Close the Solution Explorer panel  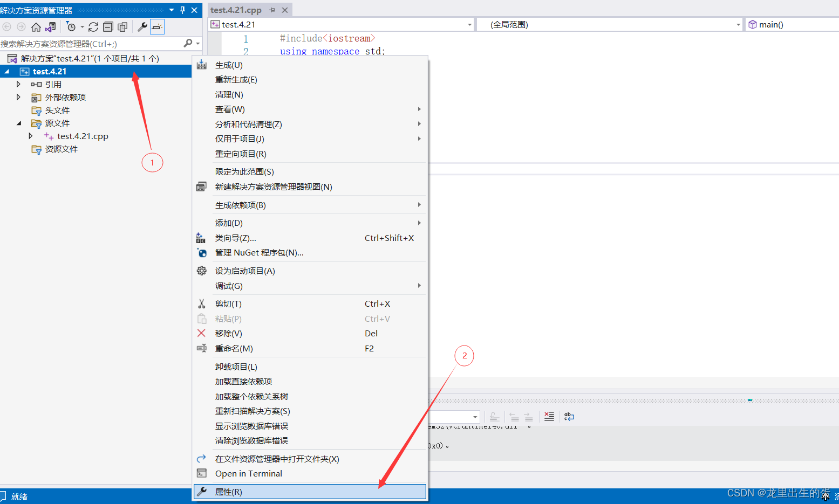coord(194,10)
